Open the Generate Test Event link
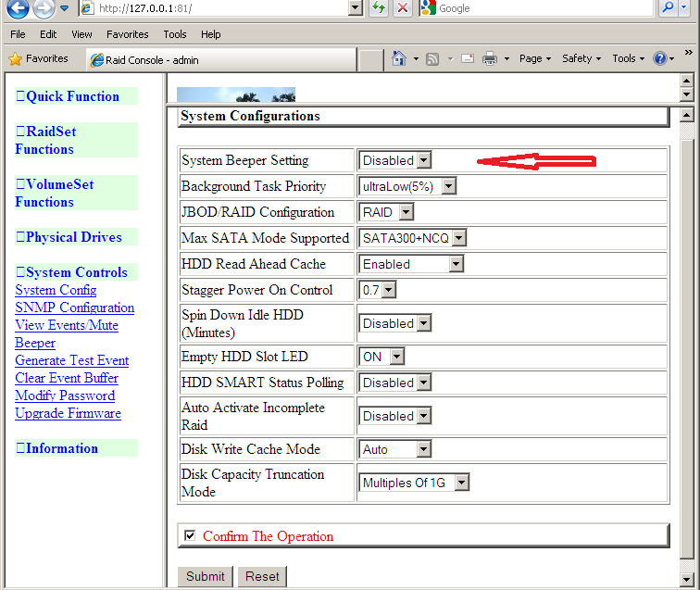Screen dimensions: 700x590 [72, 360]
